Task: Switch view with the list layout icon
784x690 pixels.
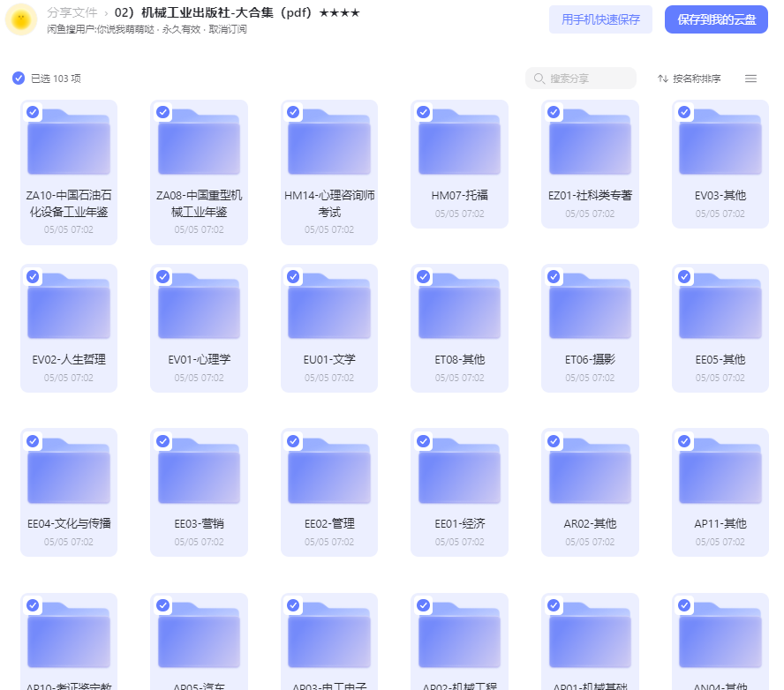Action: (750, 79)
